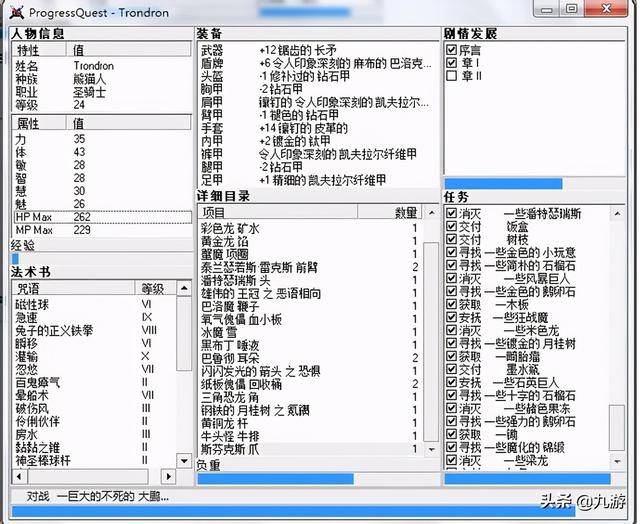Select the 种族 熊猫人 row

coord(102,79)
